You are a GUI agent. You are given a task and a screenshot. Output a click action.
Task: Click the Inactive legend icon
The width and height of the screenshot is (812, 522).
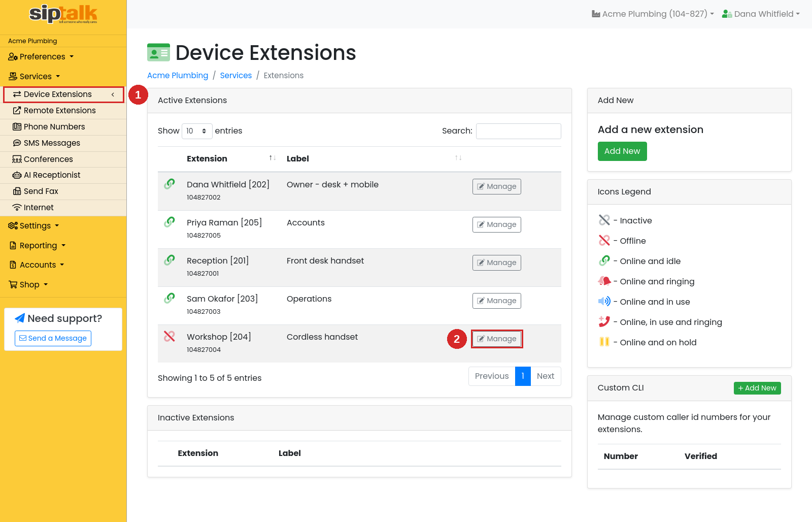(604, 220)
